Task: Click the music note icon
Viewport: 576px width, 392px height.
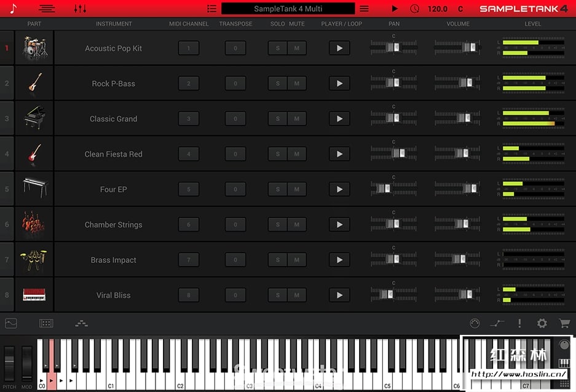Action: click(14, 9)
